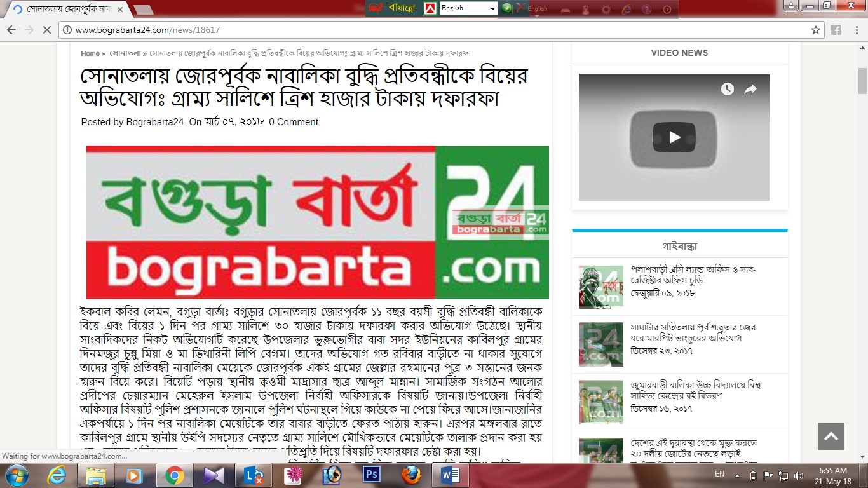Viewport: 868px width, 488px height.
Task: Click the help question mark in Avro bar
Action: coord(646,9)
